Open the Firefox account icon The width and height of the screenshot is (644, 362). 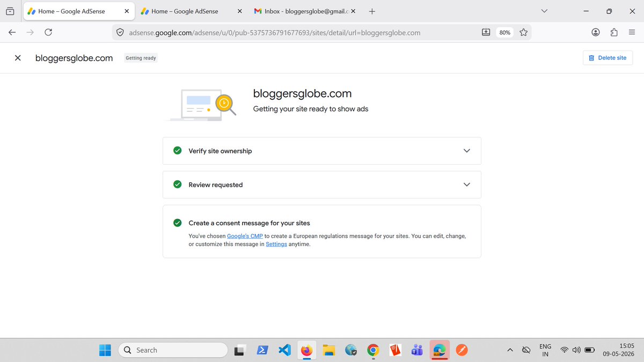tap(596, 33)
